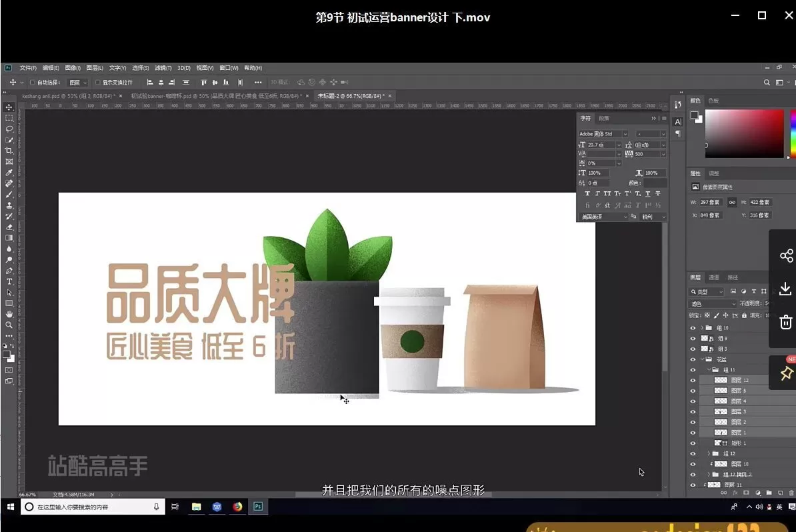
Task: Add a layer mask to the selected layer
Action: 747,493
